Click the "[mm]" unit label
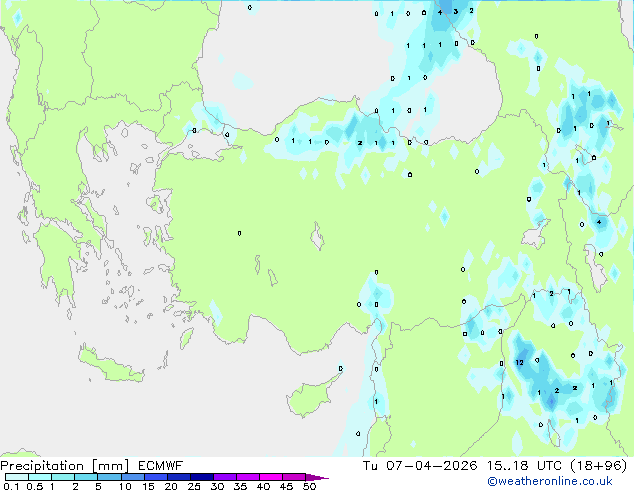The width and height of the screenshot is (634, 490). click(x=110, y=466)
